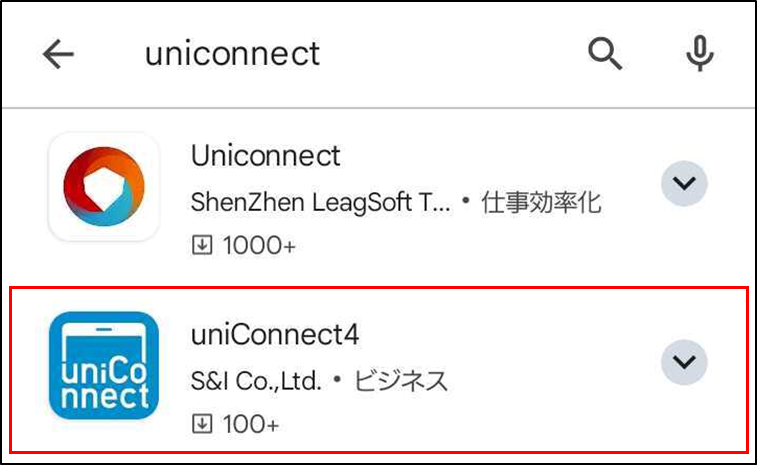Click the download icon beside 1000+
Screen dimensions: 757x465
(202, 245)
